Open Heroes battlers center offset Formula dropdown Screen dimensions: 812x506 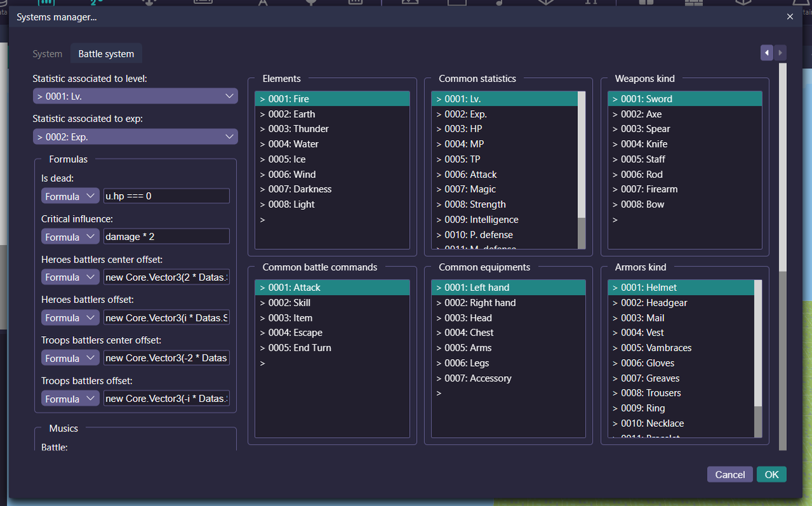click(70, 277)
